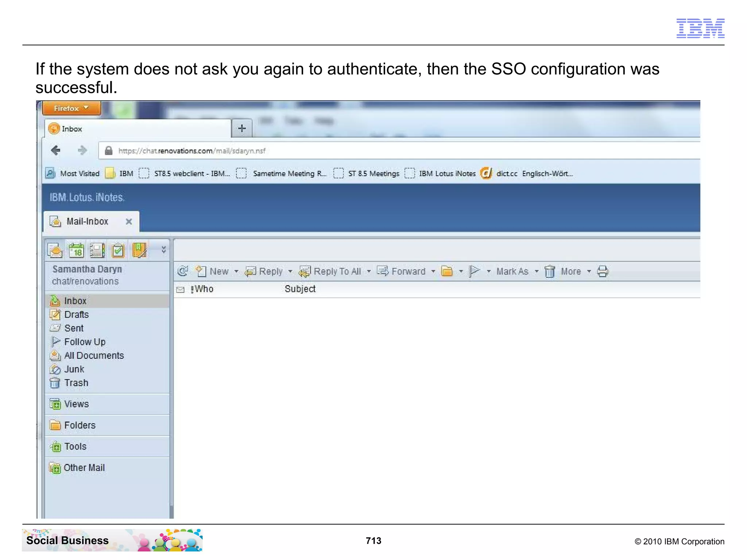The width and height of the screenshot is (747, 560).
Task: Expand the Tools section
Action: point(107,446)
